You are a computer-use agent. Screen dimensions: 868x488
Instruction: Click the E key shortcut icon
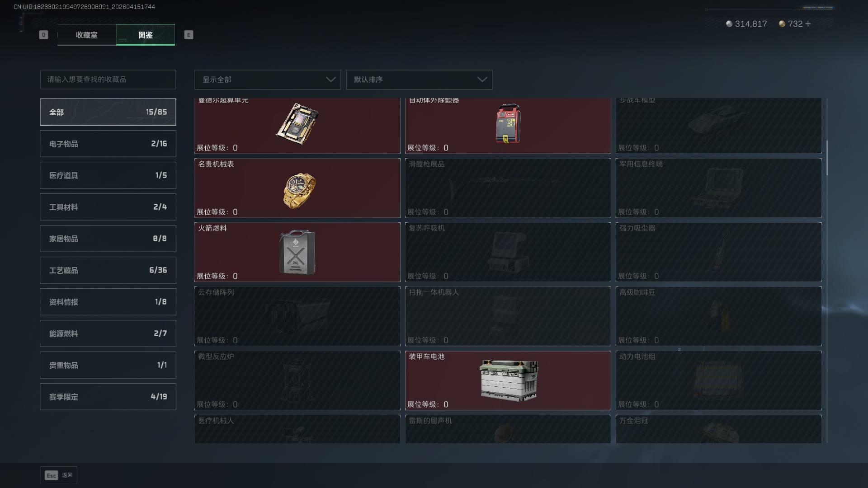click(189, 35)
